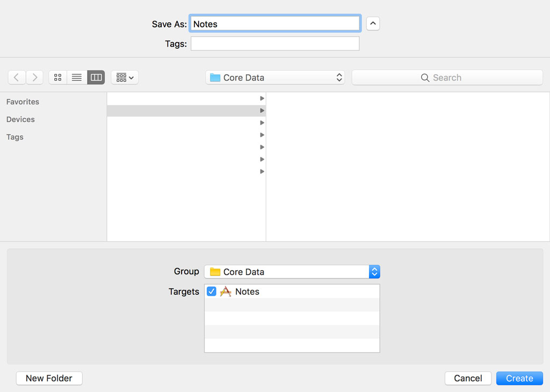The width and height of the screenshot is (550, 392).
Task: Uncheck the Notes target checkbox
Action: click(211, 292)
